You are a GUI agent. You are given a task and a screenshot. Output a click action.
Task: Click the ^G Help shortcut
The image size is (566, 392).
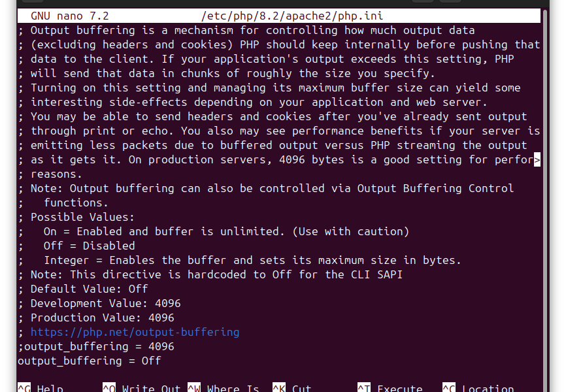click(x=41, y=388)
